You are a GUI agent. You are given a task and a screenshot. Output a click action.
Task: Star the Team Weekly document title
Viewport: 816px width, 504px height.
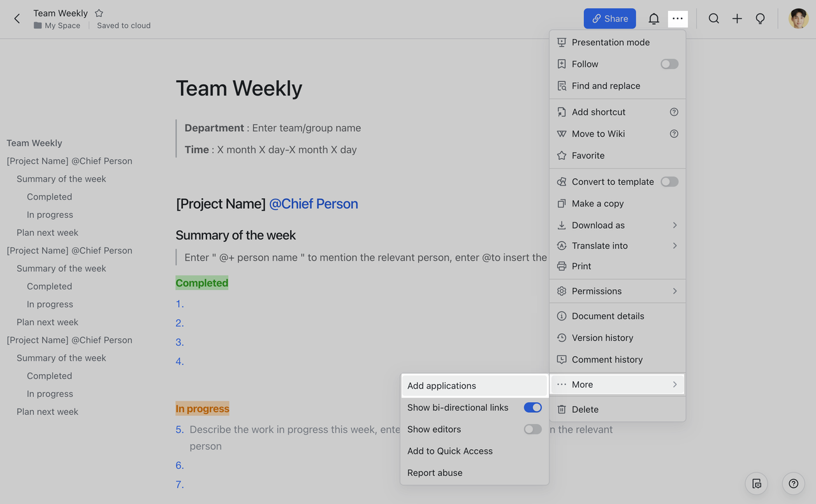[99, 13]
